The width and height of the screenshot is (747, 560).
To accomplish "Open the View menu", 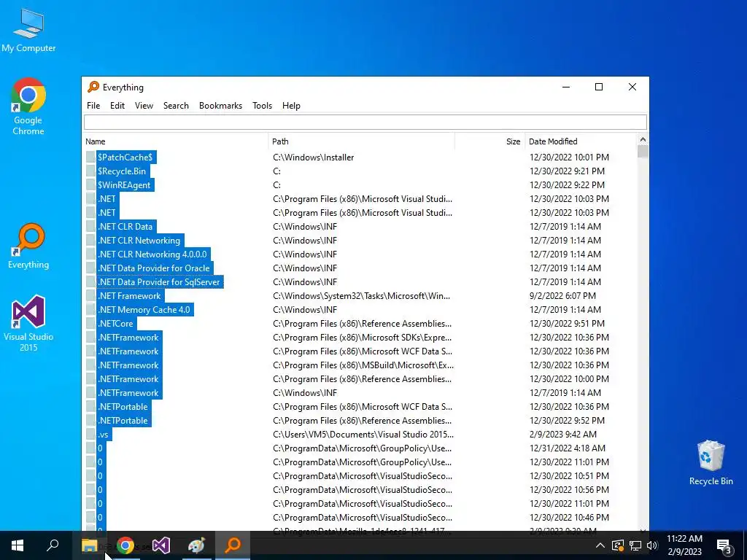I will (x=144, y=106).
